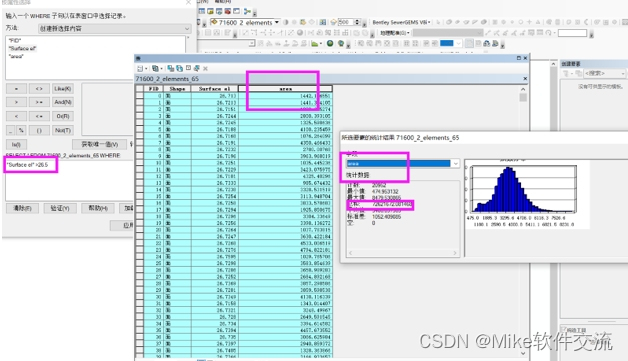Click the = operator button
The width and height of the screenshot is (628, 361).
pos(16,89)
